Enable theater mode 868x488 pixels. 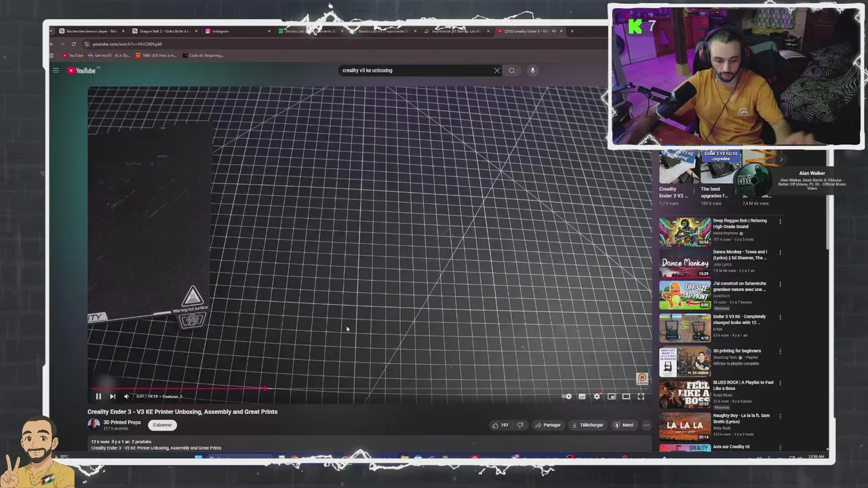pos(626,396)
